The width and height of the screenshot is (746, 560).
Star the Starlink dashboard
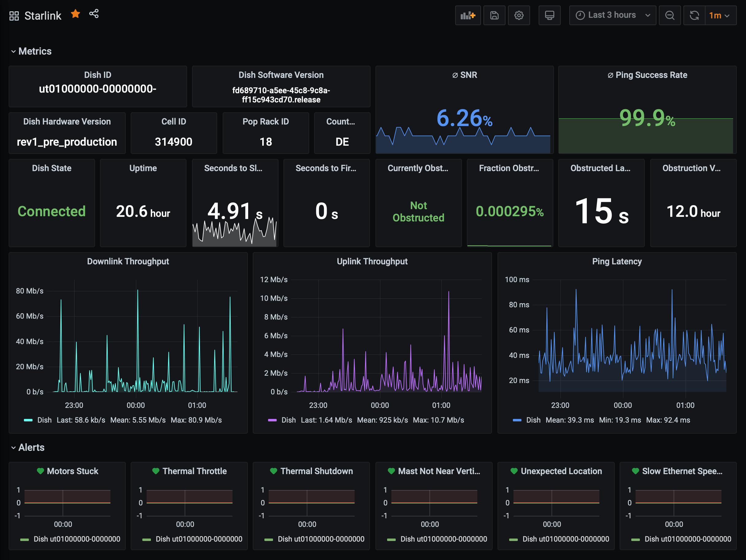(75, 14)
